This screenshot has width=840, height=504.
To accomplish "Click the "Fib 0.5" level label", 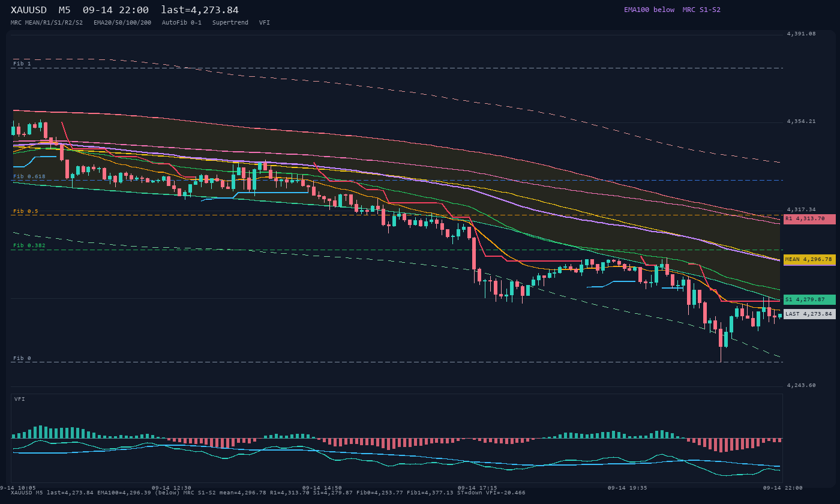I will (26, 211).
